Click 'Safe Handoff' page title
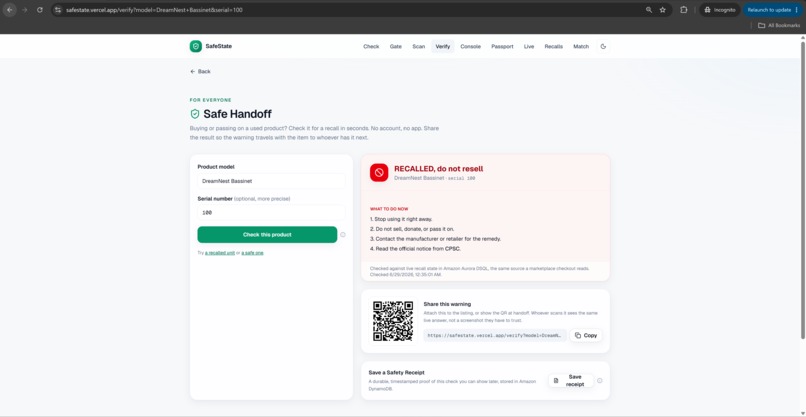Image resolution: width=806 pixels, height=417 pixels. pyautogui.click(x=237, y=114)
